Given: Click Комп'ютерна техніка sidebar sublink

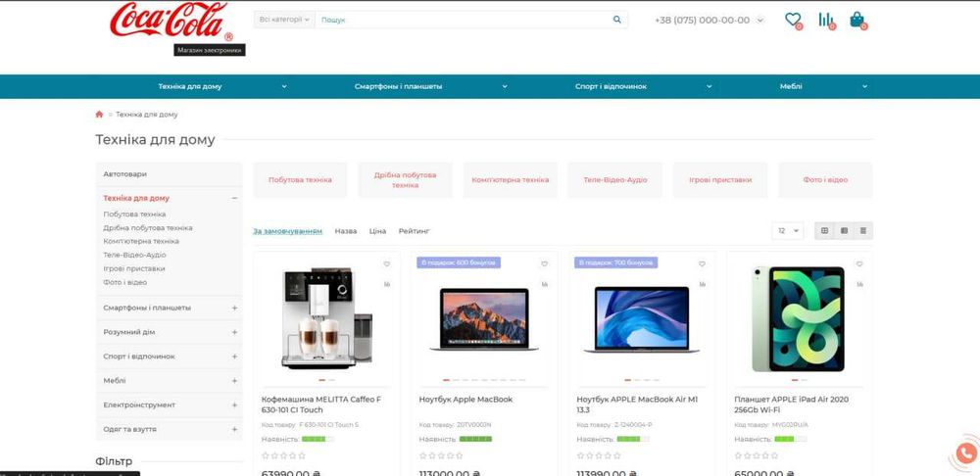Looking at the screenshot, I should [141, 241].
